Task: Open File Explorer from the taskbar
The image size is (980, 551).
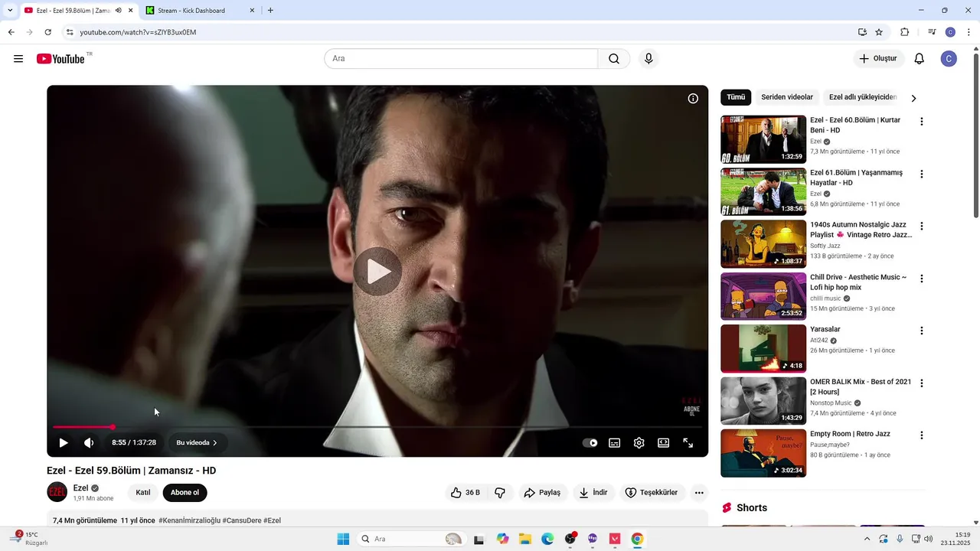Action: [525, 539]
